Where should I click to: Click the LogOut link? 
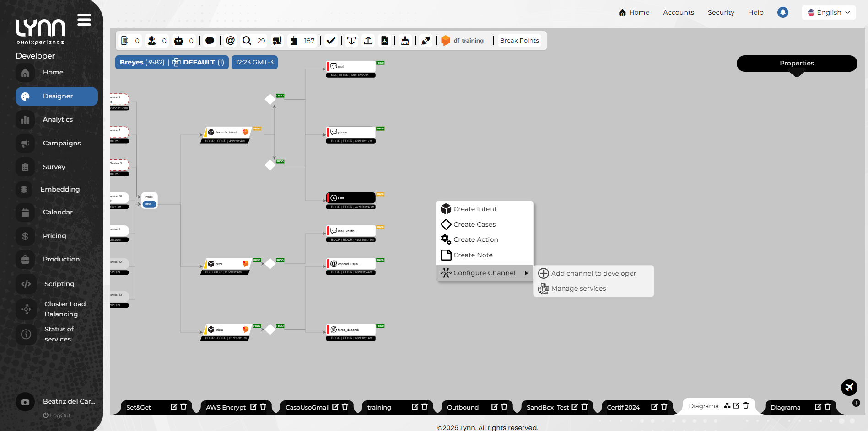click(x=57, y=415)
